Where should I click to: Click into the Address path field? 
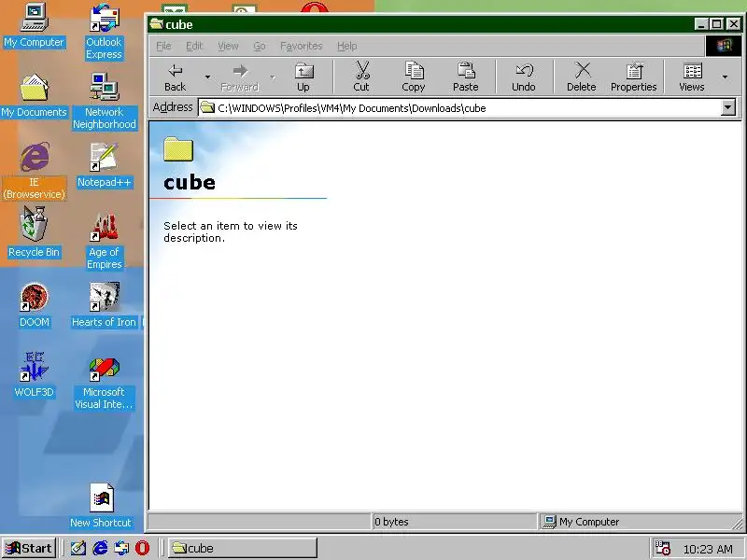[459, 107]
